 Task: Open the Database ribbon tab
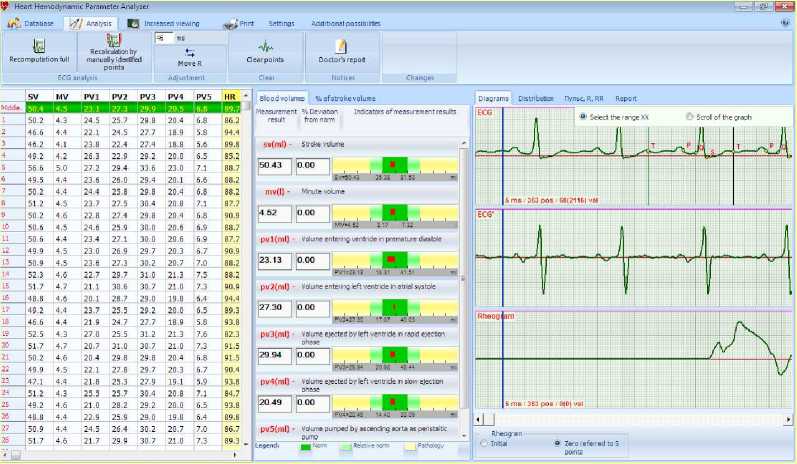point(32,22)
